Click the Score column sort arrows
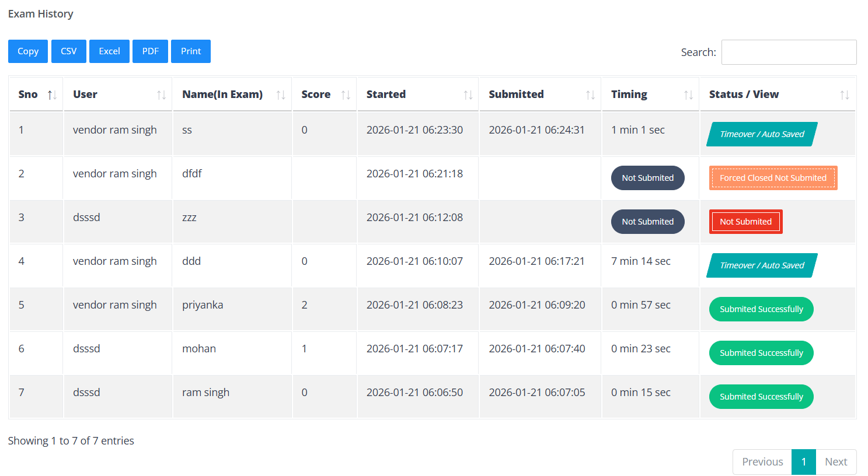The width and height of the screenshot is (868, 476). tap(346, 95)
